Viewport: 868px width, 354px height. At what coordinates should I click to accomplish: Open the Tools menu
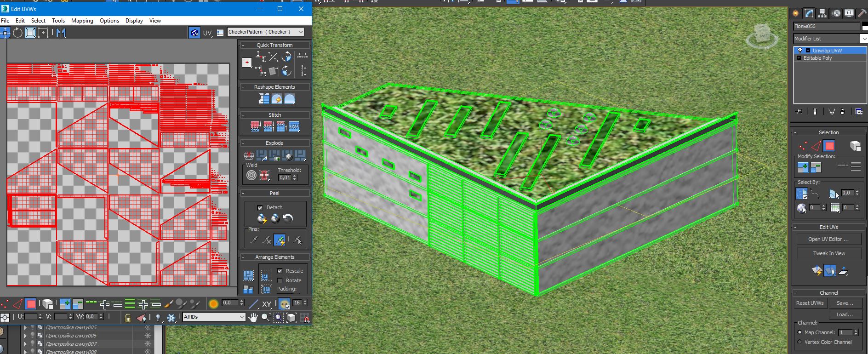tap(58, 21)
